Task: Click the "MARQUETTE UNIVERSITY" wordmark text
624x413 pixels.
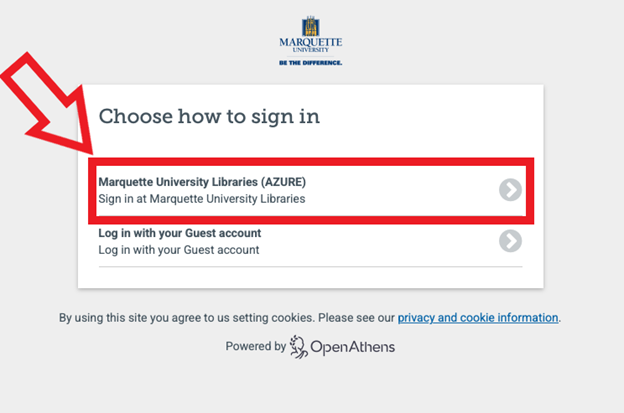Action: [311, 46]
